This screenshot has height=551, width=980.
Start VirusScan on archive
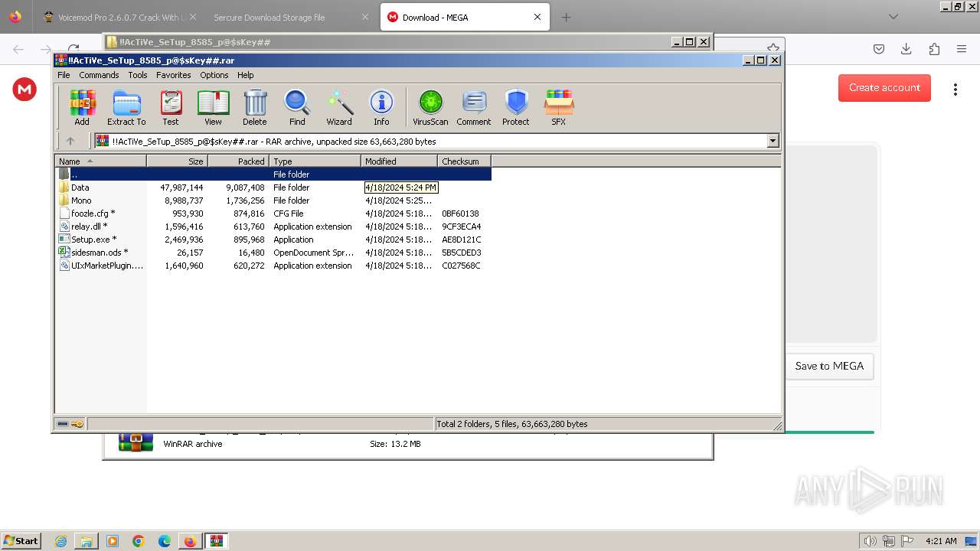[x=430, y=107]
